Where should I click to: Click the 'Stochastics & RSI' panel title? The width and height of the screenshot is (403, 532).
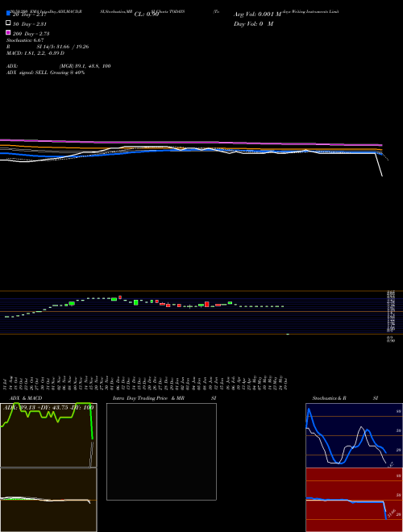pyautogui.click(x=345, y=398)
